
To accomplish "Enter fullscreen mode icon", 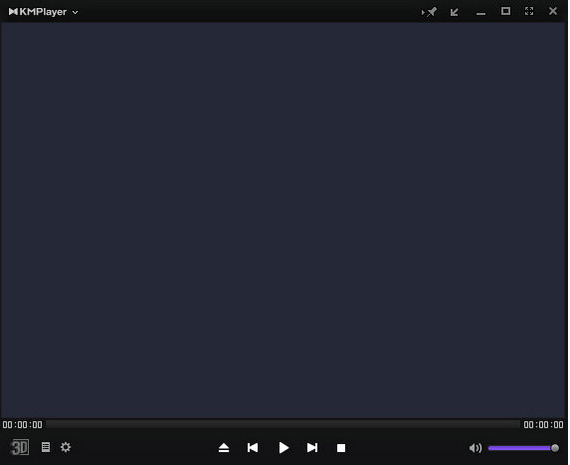I will (x=529, y=11).
